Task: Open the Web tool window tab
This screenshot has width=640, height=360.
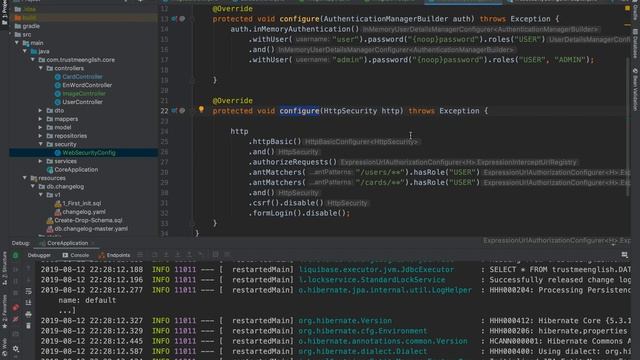Action: [4, 347]
